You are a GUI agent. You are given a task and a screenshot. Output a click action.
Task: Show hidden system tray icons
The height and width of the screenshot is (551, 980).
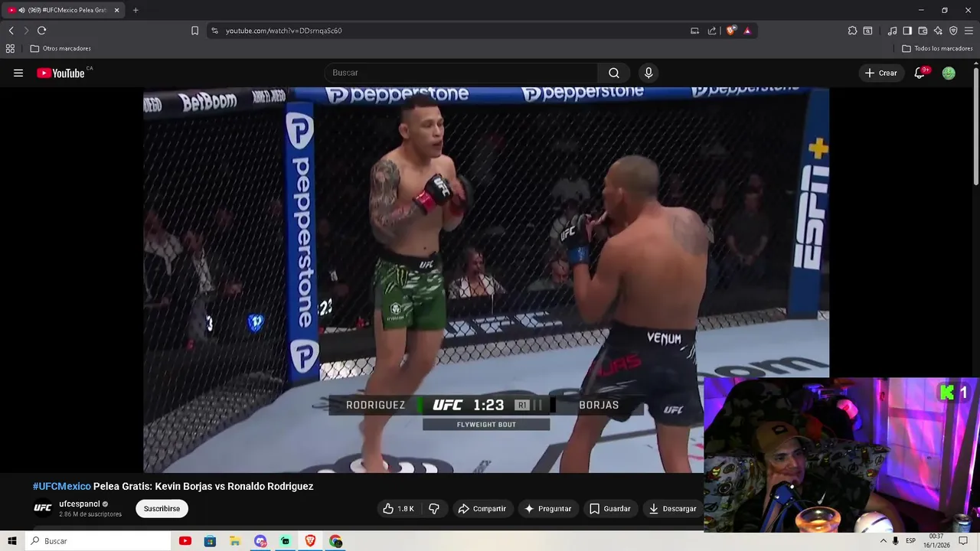pyautogui.click(x=883, y=541)
